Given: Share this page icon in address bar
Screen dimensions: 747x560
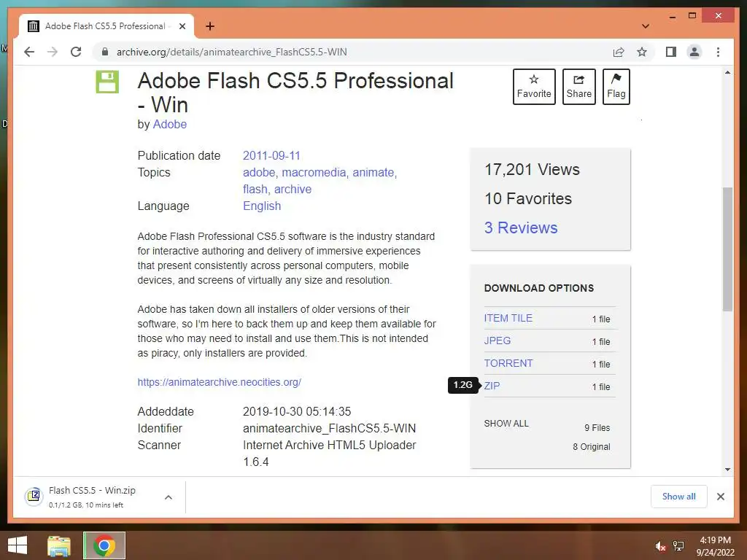Looking at the screenshot, I should coord(619,52).
